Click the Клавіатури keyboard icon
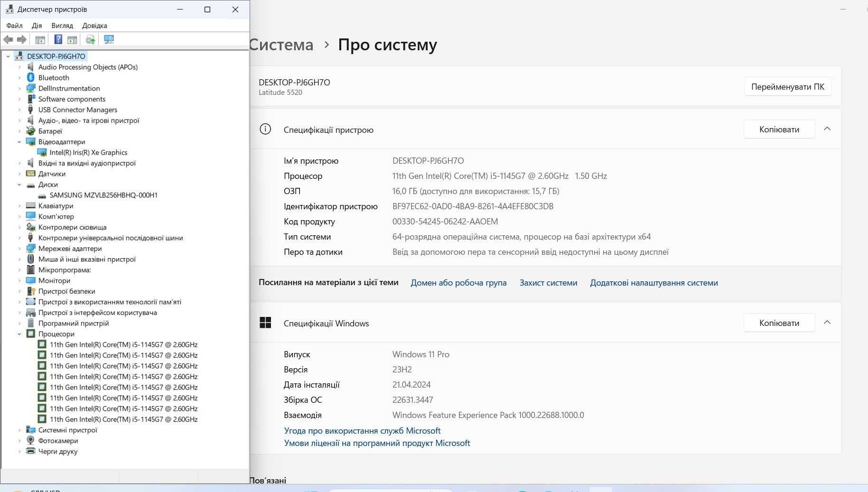 pos(31,205)
